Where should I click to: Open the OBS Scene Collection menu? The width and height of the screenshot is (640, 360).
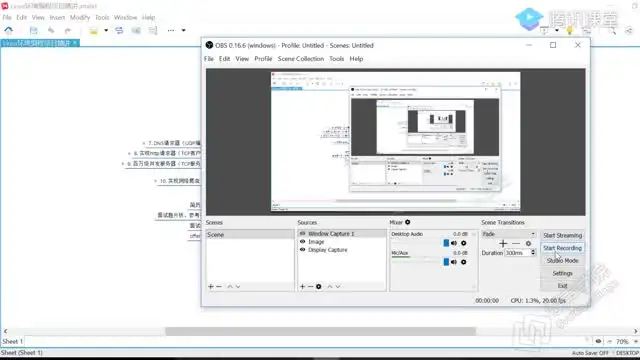click(x=301, y=59)
